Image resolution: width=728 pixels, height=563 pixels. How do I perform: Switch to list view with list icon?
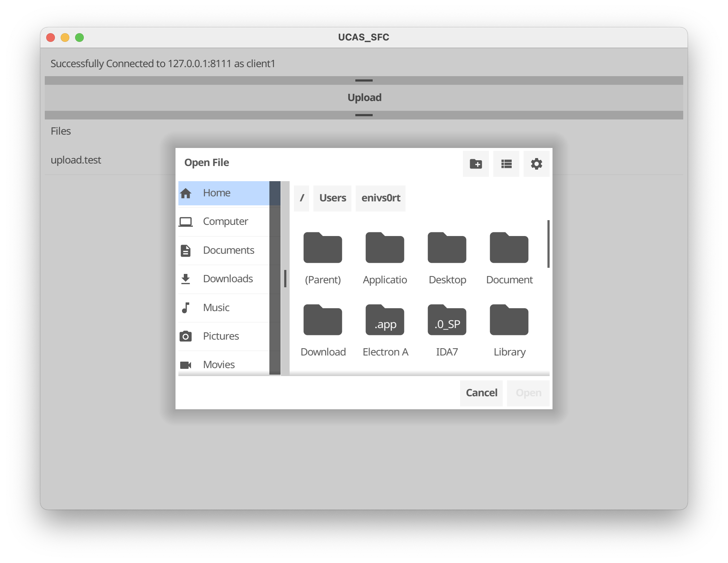point(506,164)
